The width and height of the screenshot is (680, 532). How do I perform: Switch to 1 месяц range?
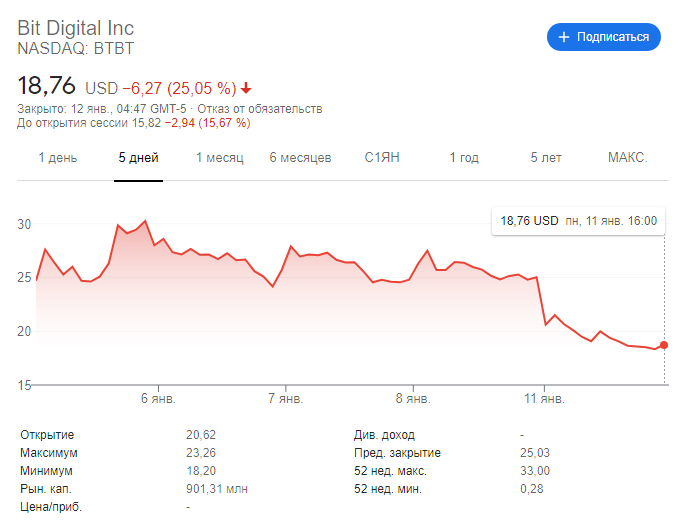point(219,158)
